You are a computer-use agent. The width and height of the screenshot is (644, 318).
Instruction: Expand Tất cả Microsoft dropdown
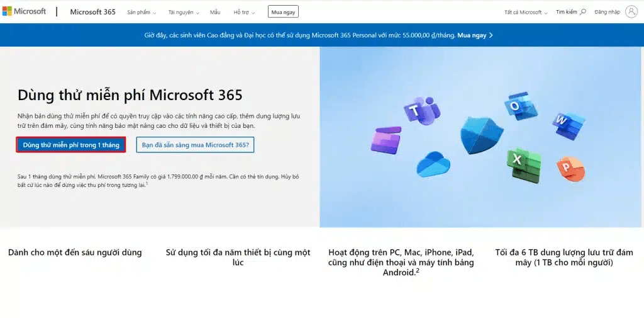click(x=526, y=13)
